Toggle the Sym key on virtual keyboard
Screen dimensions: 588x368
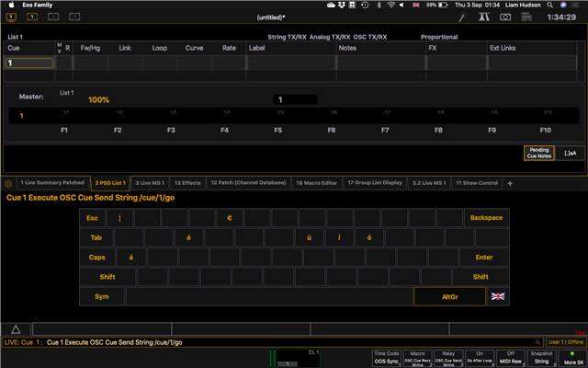tap(102, 296)
